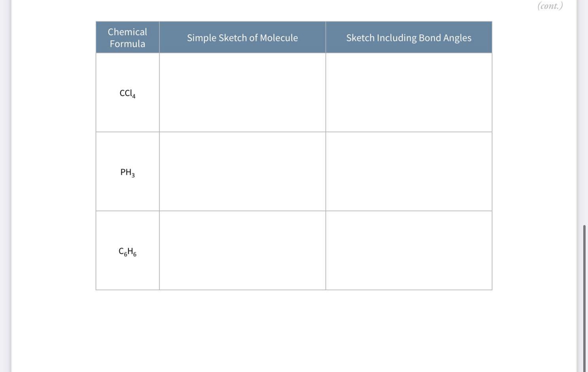This screenshot has width=588, height=372.
Task: Click the vertical scrollbar thumb on right edge
Action: point(584,298)
